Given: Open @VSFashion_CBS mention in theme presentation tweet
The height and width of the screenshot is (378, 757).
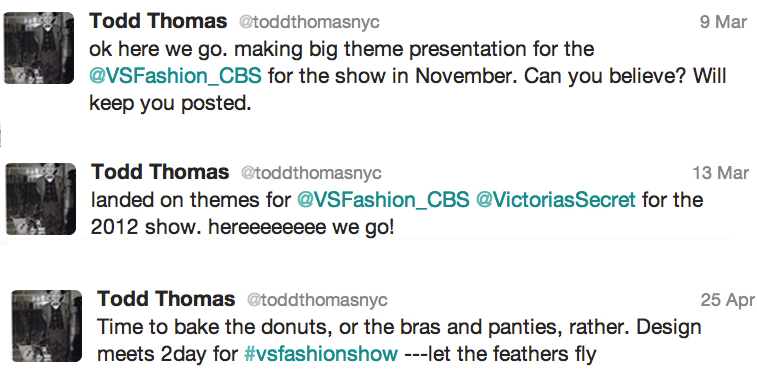Looking at the screenshot, I should click(x=176, y=76).
